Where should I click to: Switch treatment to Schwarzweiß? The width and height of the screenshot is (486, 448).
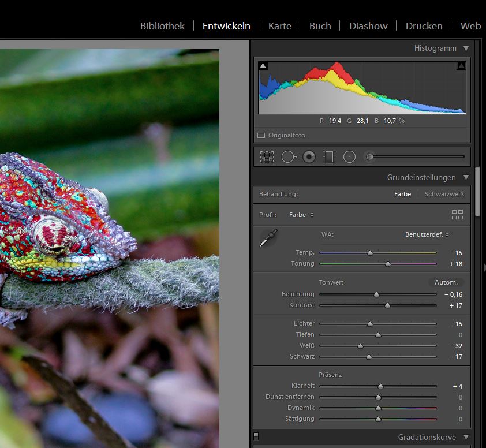[443, 194]
